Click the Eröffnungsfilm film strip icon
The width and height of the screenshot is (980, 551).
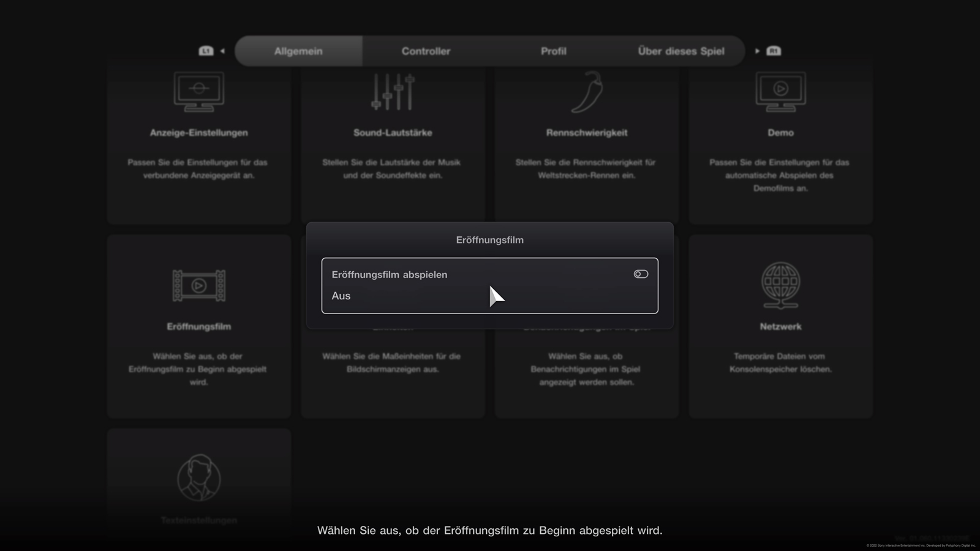(x=199, y=285)
